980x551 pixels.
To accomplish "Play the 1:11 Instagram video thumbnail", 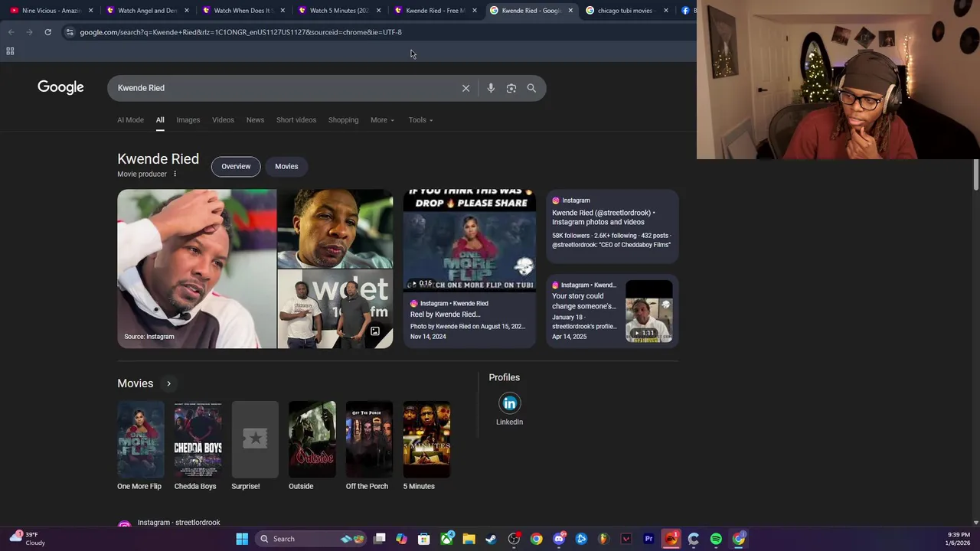I will coord(649,311).
